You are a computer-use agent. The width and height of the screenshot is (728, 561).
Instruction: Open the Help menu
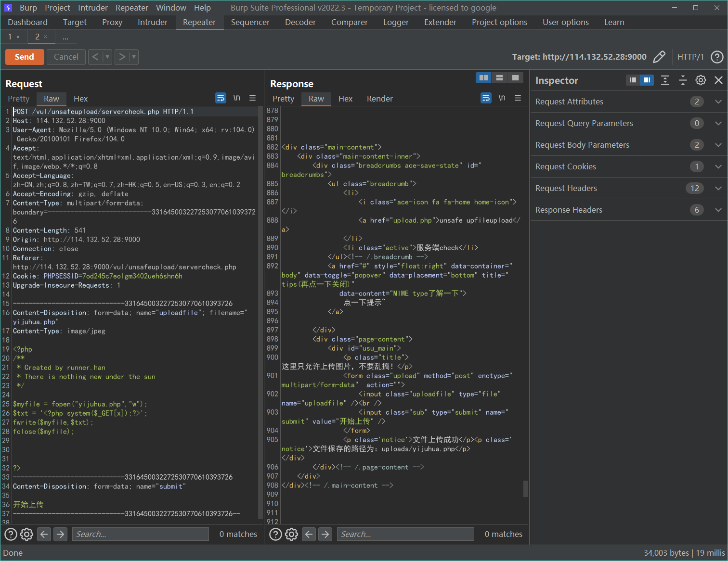(202, 8)
